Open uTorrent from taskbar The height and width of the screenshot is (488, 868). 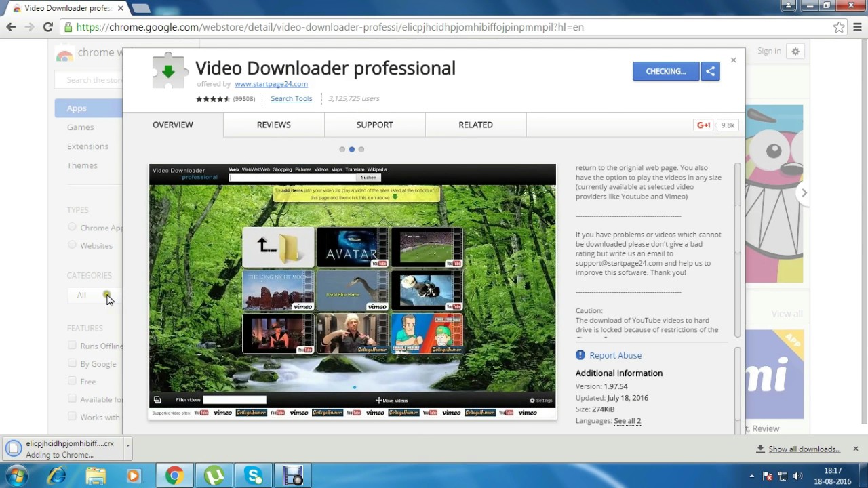[214, 476]
